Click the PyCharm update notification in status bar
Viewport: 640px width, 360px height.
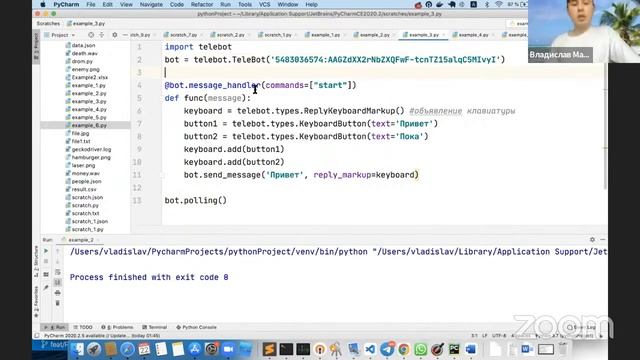[x=102, y=336]
